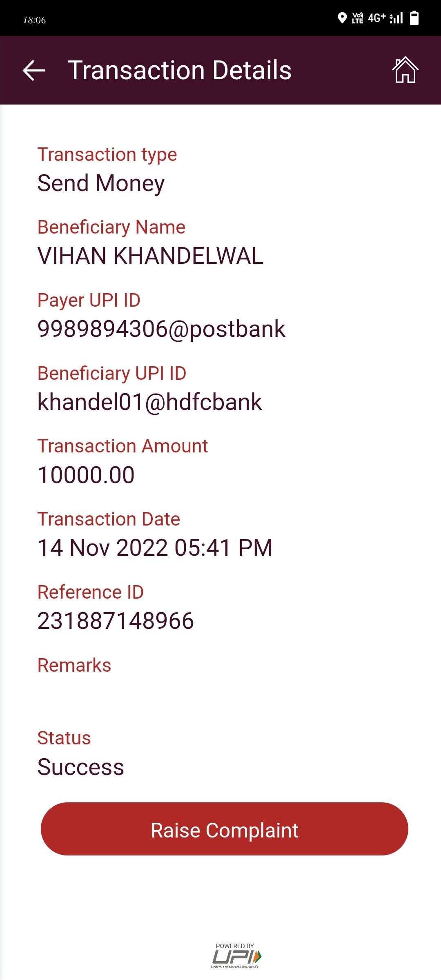Tap the Remarks label
This screenshot has height=980, width=441.
coord(74,665)
